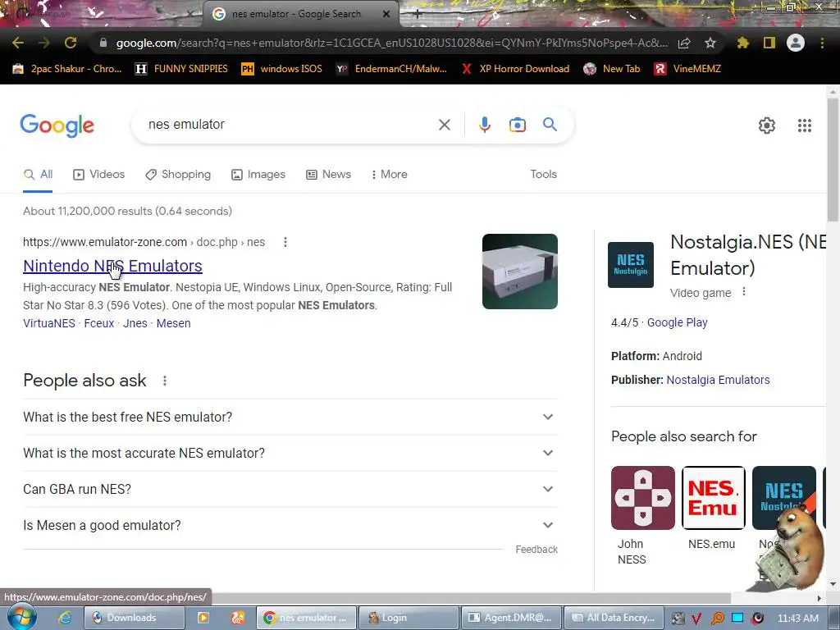Open the EndermanCH/Malw... bookmark

point(391,69)
